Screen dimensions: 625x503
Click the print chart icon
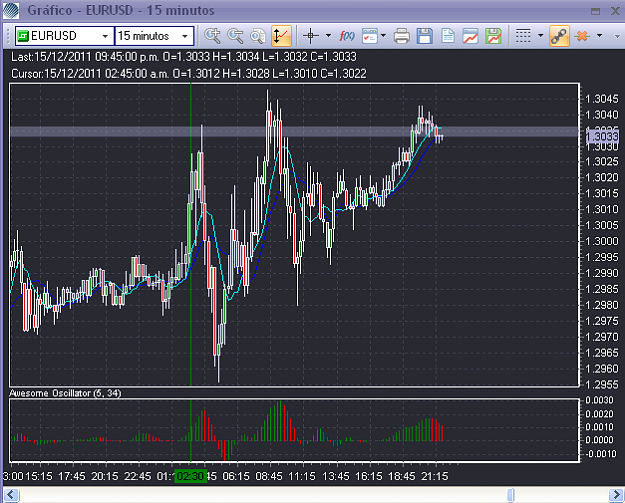(402, 36)
